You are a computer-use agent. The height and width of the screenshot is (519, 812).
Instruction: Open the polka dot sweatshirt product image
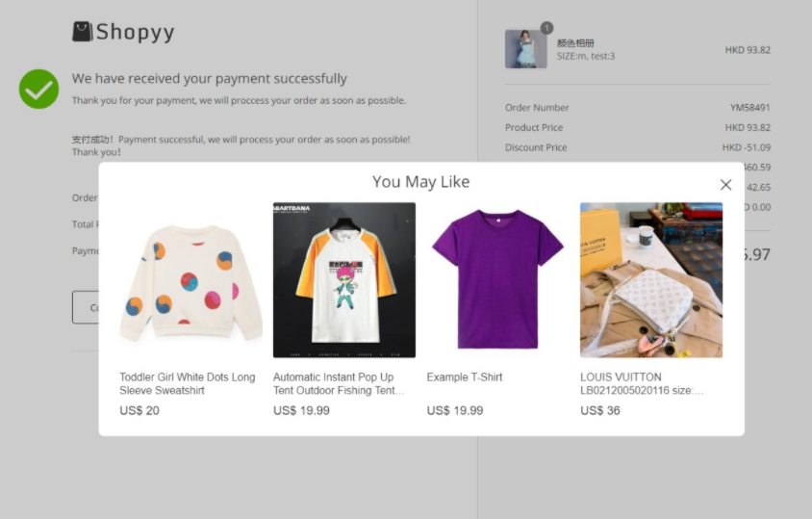190,280
